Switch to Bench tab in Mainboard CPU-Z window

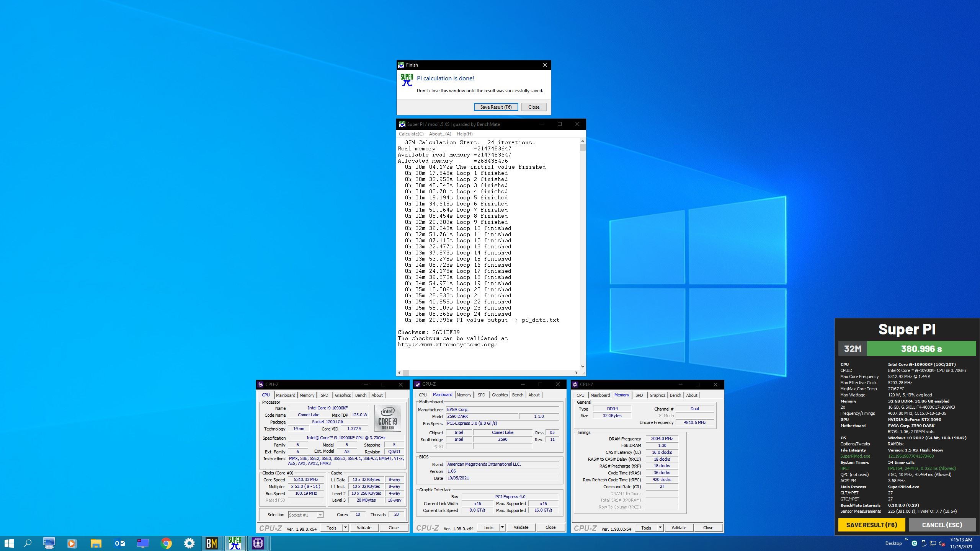pyautogui.click(x=518, y=395)
